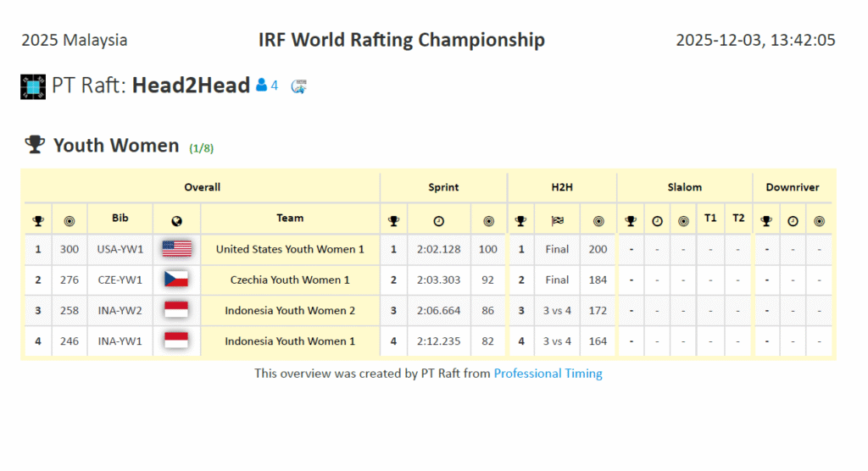The width and height of the screenshot is (868, 471).
Task: Click the PT Raft logo icon
Action: (x=33, y=86)
